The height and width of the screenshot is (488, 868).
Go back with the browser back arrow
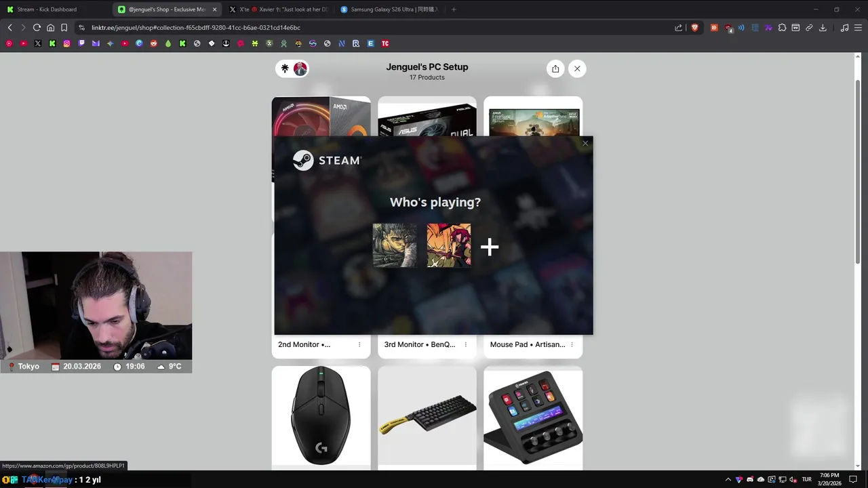(x=9, y=28)
